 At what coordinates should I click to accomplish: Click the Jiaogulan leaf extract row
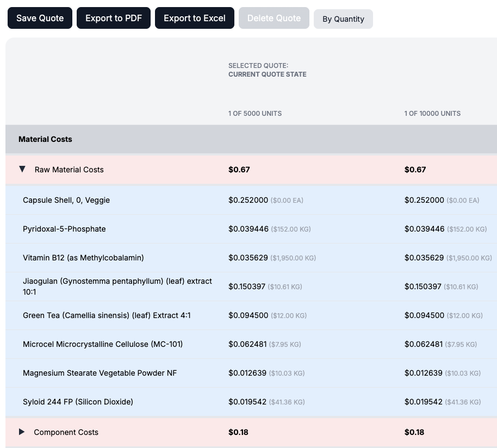pyautogui.click(x=117, y=287)
